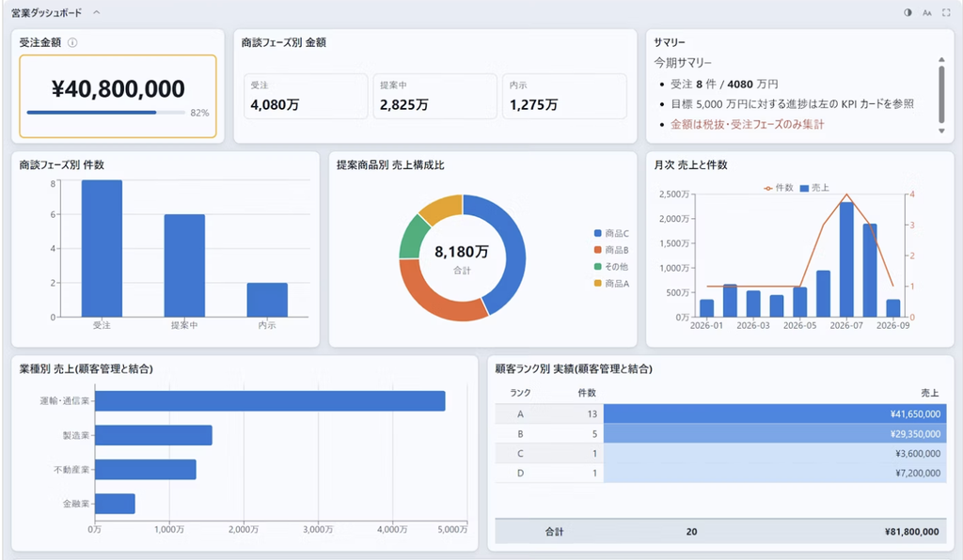Click the ¥41,650,000 sales cell
This screenshot has height=560, width=963.
click(x=775, y=414)
